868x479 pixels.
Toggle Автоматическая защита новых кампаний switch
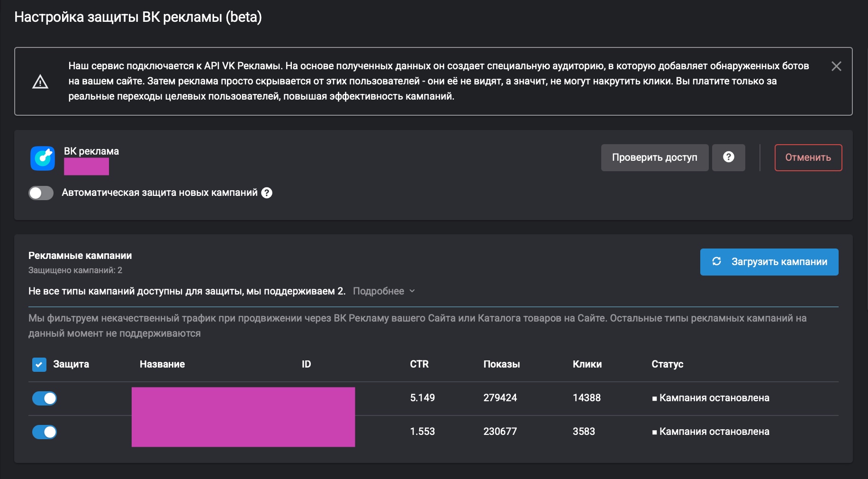[41, 193]
